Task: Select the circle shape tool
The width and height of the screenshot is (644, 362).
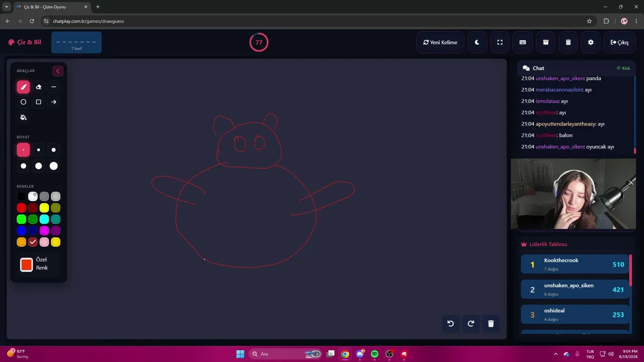Action: pos(23,102)
